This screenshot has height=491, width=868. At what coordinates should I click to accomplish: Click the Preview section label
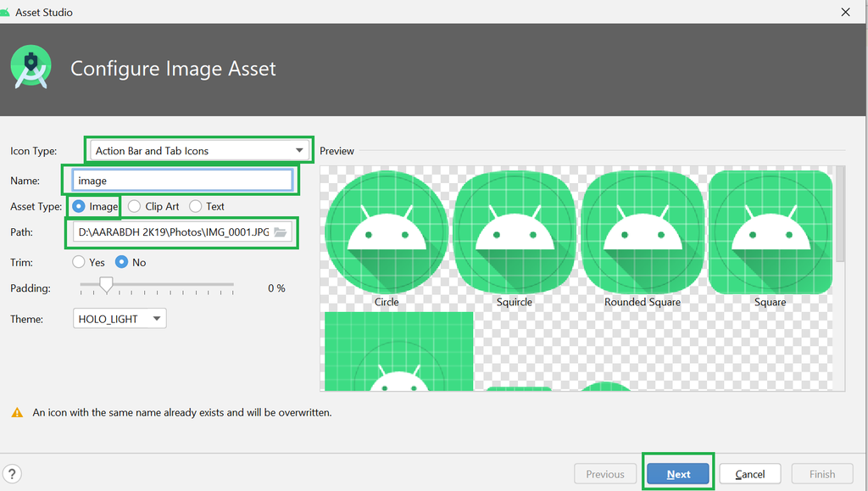point(337,151)
